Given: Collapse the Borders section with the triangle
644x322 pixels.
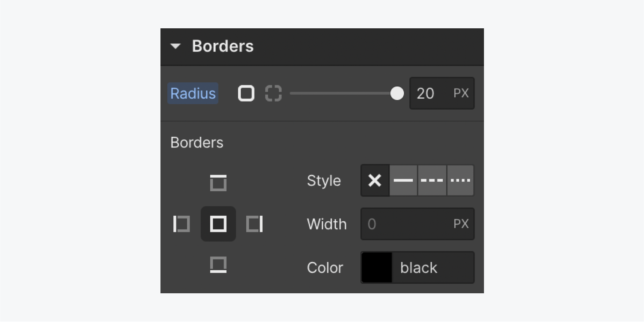Looking at the screenshot, I should [x=175, y=46].
